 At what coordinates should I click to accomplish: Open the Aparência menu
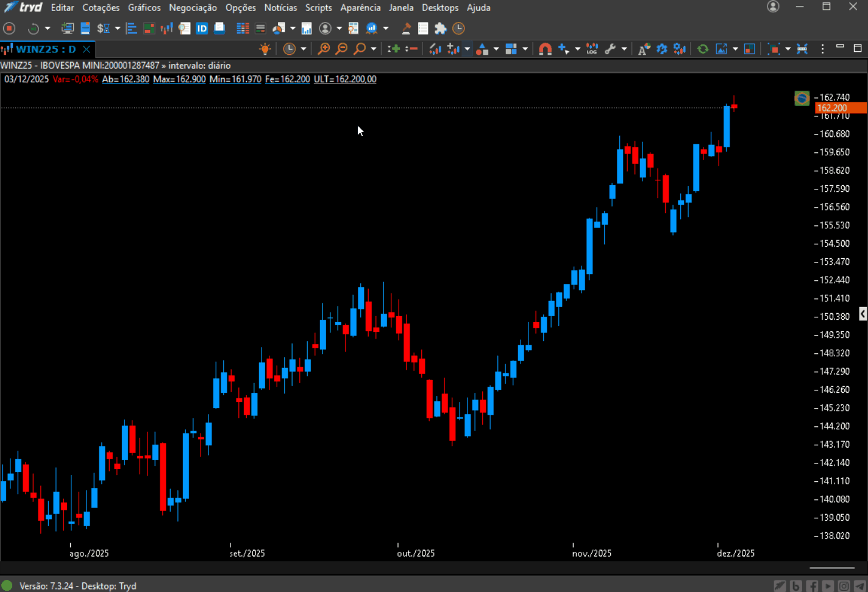(x=360, y=7)
